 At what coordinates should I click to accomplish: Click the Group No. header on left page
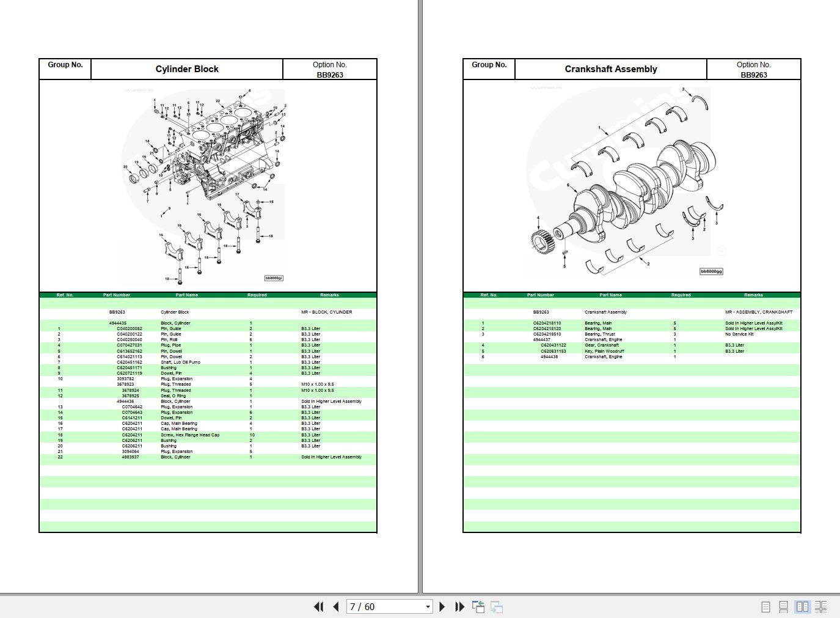pos(65,65)
